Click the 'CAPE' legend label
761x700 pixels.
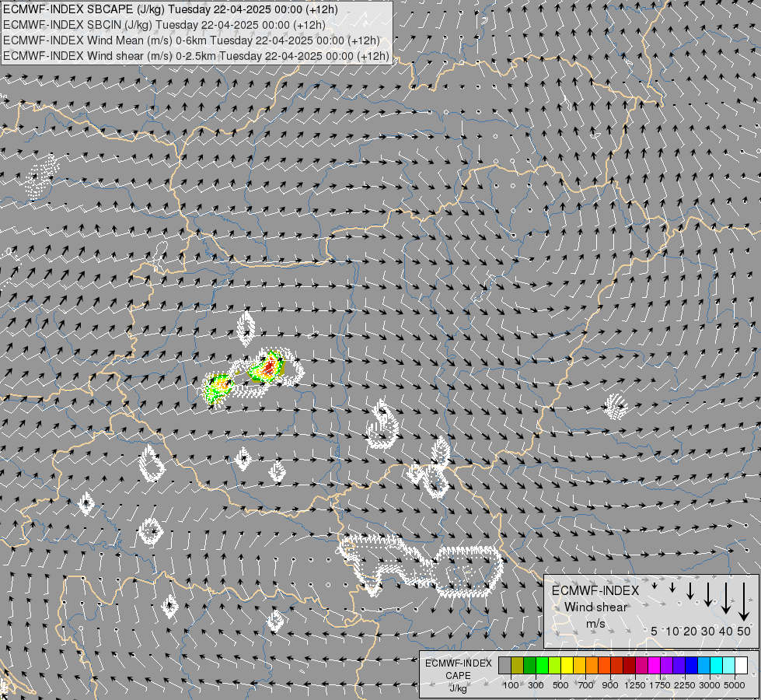(x=458, y=676)
